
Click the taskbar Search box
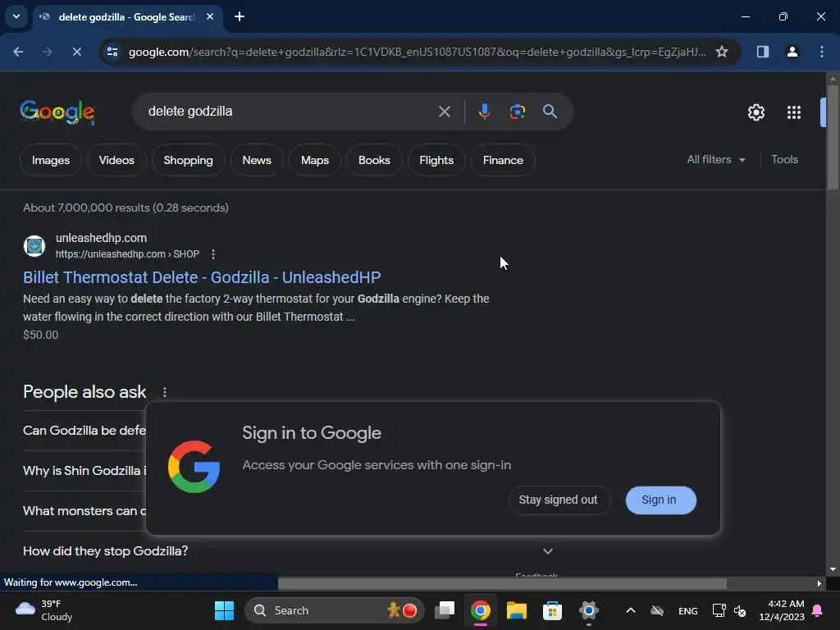(x=335, y=610)
